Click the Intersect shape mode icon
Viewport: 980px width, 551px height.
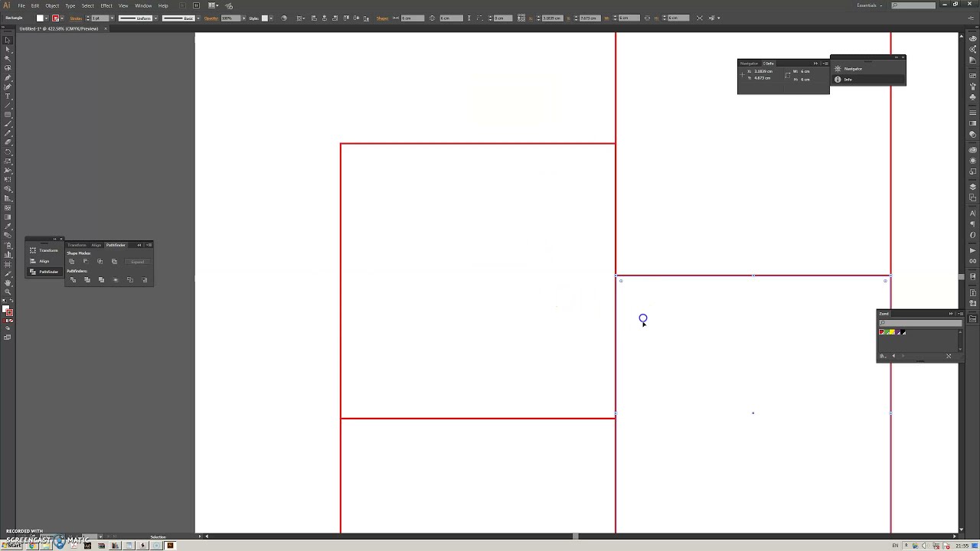[100, 262]
